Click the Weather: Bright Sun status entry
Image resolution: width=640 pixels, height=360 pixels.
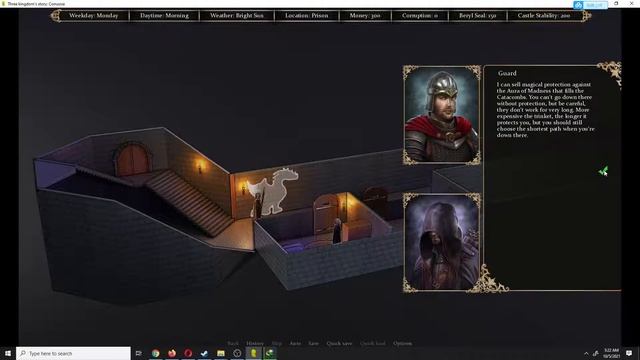pos(237,16)
